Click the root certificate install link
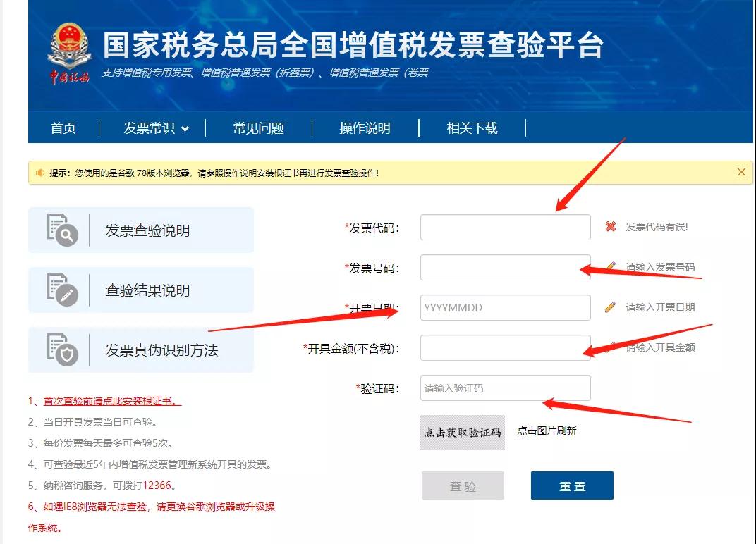Image resolution: width=756 pixels, height=544 pixels. [111, 401]
